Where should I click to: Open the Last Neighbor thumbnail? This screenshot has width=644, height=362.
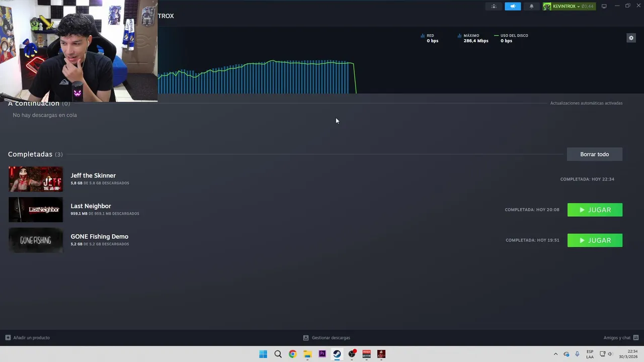pyautogui.click(x=36, y=210)
